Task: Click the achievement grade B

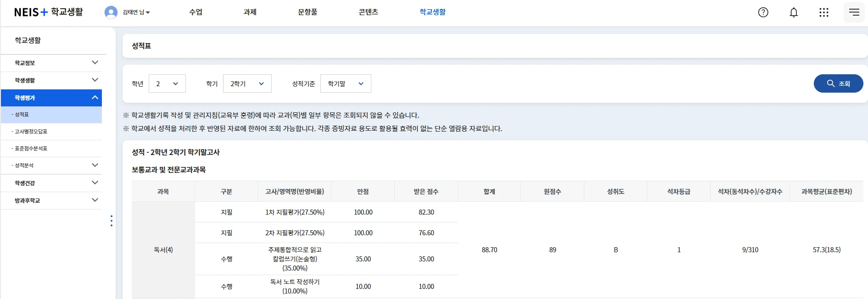Action: (x=616, y=250)
